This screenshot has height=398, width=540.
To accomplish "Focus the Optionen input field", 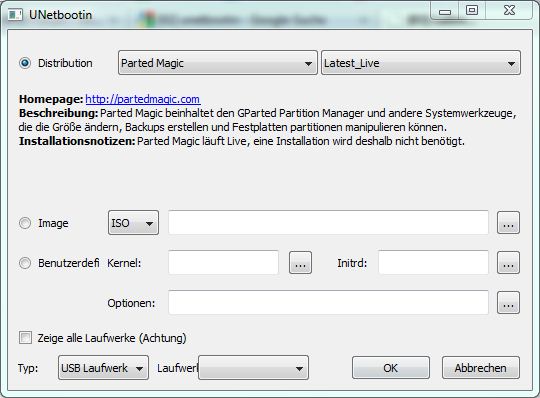I will [329, 303].
